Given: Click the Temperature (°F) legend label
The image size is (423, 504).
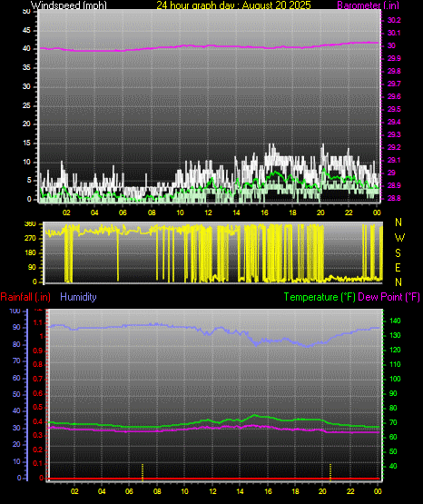Looking at the screenshot, I should (320, 297).
